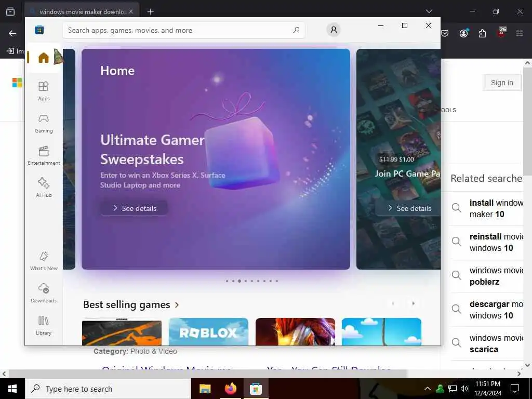Expand the Best selling games section chevron
Image resolution: width=532 pixels, height=399 pixels.
pyautogui.click(x=177, y=304)
